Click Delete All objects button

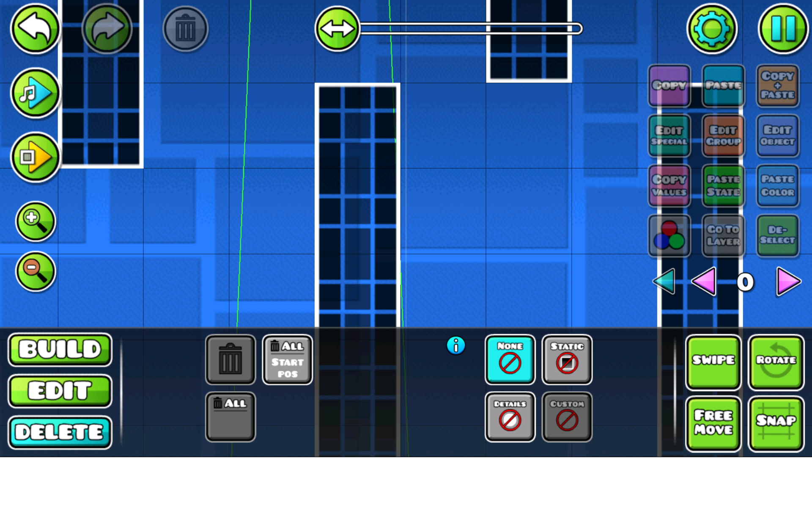[230, 417]
